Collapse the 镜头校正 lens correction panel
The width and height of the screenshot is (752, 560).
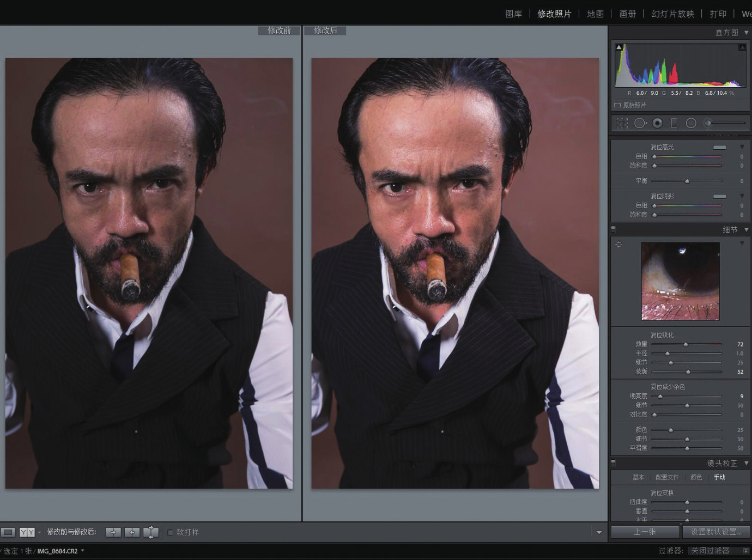coord(746,463)
